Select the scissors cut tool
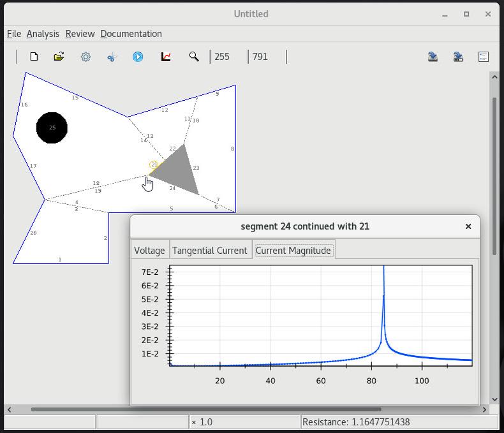Viewport: 504px width, 433px height. [x=112, y=57]
